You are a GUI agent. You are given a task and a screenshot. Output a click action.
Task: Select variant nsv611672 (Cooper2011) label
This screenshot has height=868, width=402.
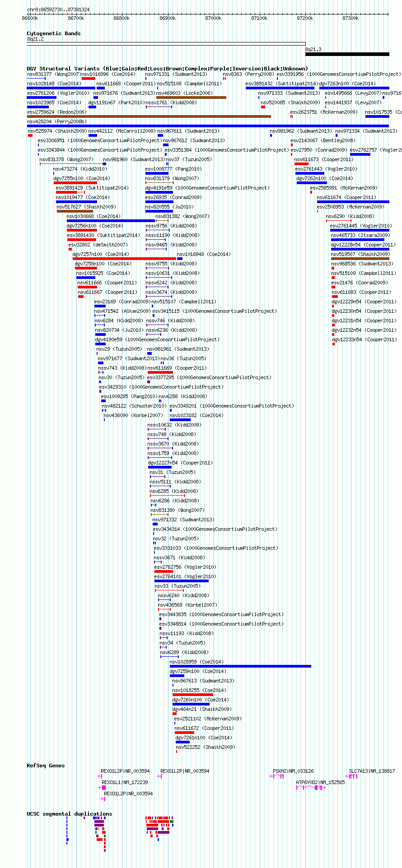tap(204, 728)
